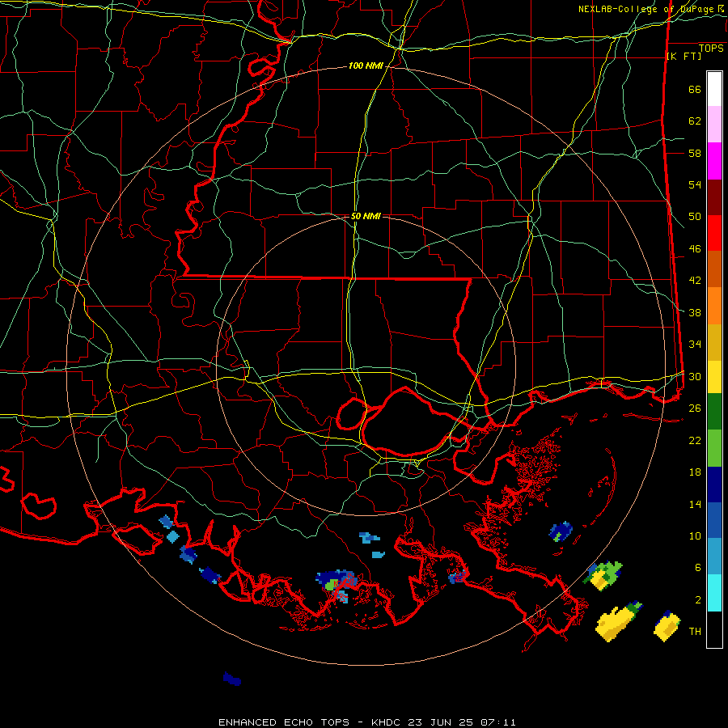The height and width of the screenshot is (728, 728).
Task: Select the "6" scale label
Action: [x=698, y=568]
